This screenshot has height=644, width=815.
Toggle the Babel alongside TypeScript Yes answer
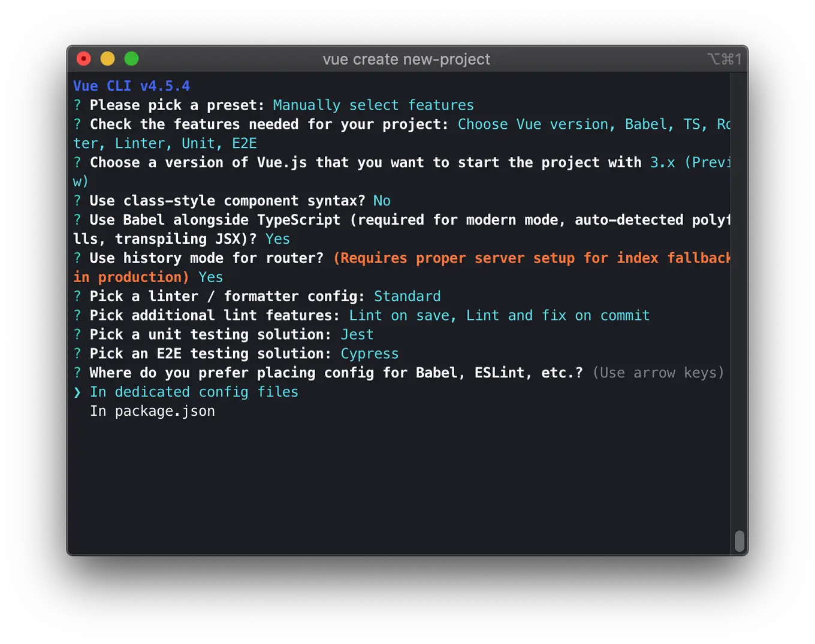point(277,238)
